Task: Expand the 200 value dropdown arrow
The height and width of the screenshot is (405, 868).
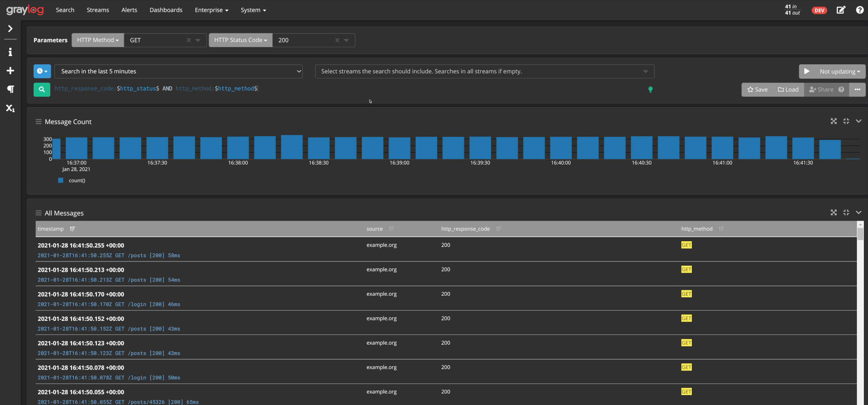Action: coord(347,40)
